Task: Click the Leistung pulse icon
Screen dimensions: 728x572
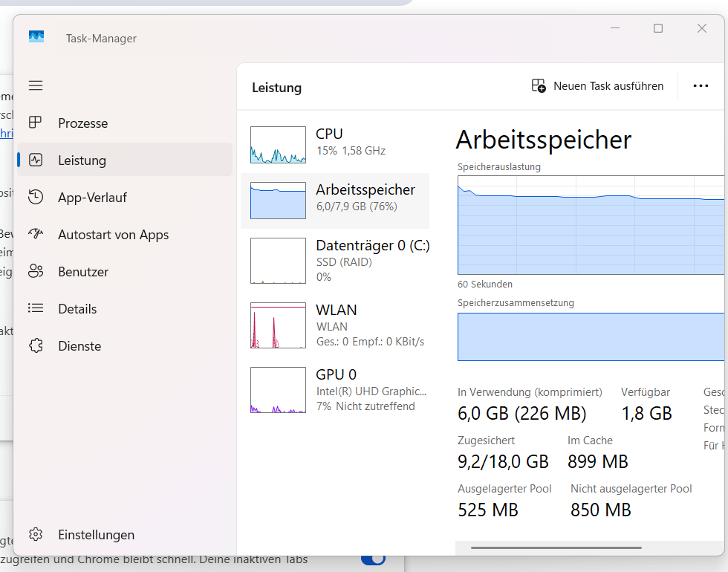Action: (x=36, y=160)
